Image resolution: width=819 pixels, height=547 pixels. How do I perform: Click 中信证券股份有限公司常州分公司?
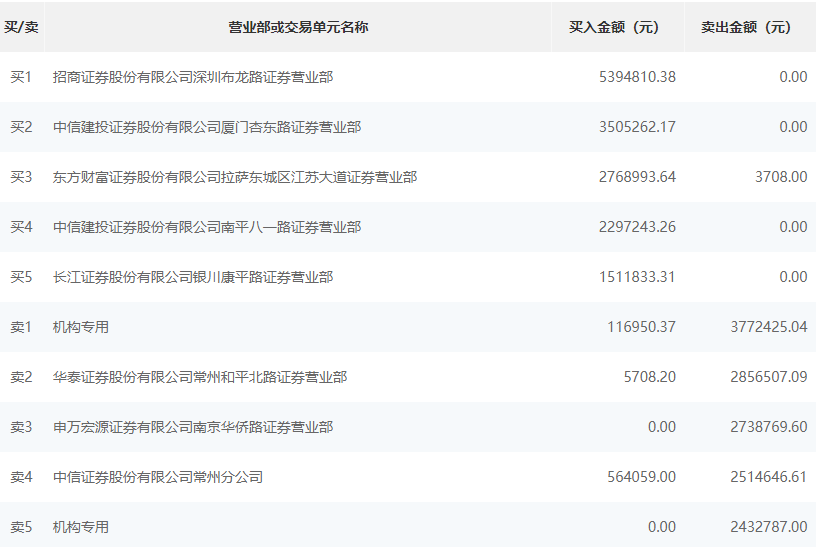(158, 477)
